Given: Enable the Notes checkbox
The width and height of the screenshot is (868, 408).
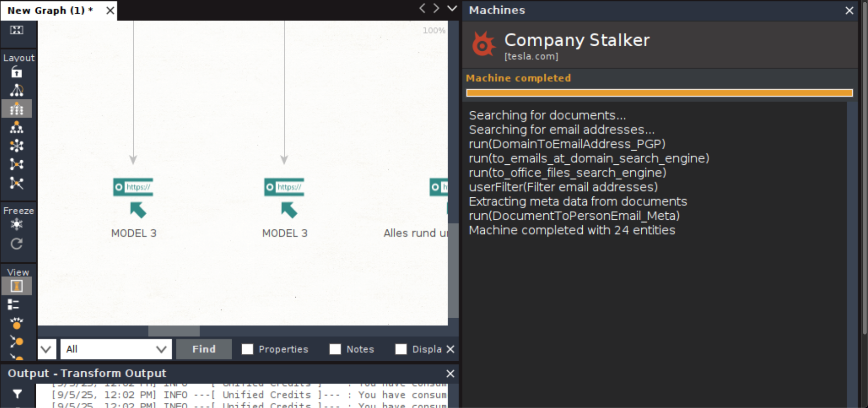Looking at the screenshot, I should [x=335, y=349].
